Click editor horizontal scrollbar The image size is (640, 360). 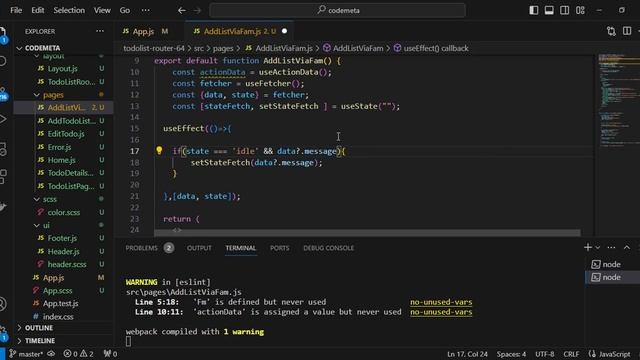point(367,233)
